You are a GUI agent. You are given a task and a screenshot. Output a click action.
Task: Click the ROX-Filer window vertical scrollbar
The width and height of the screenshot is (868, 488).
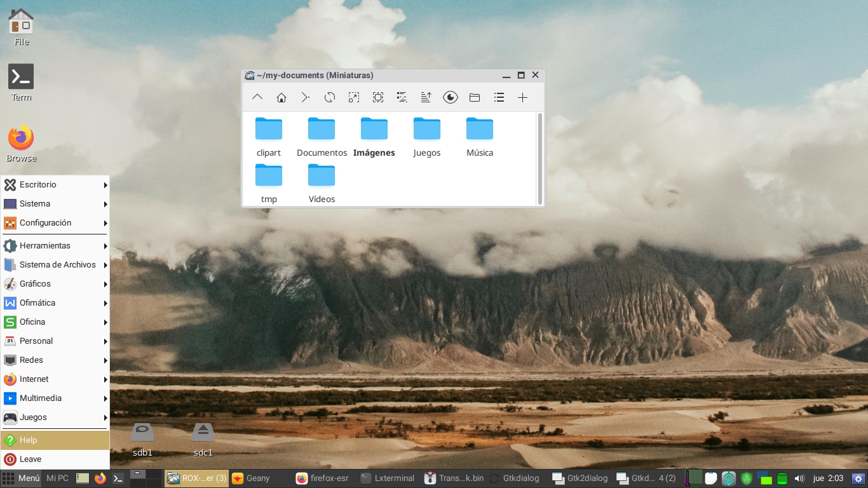[x=540, y=159]
